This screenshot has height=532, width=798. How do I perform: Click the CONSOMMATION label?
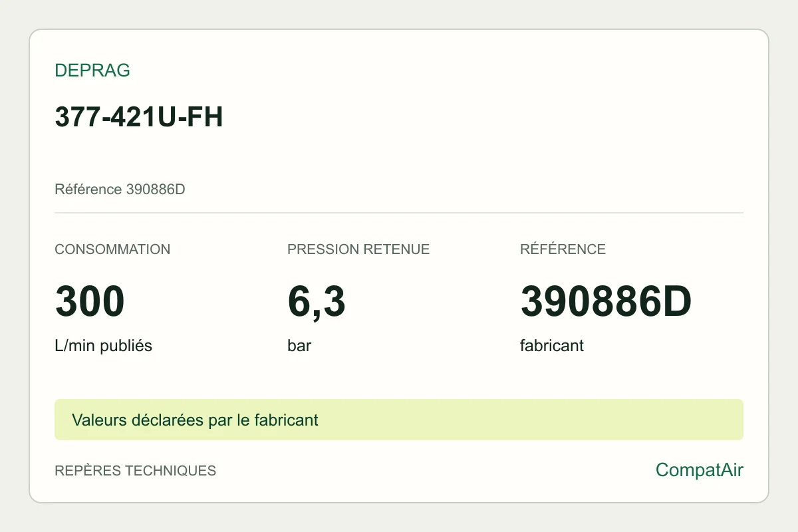pos(112,249)
